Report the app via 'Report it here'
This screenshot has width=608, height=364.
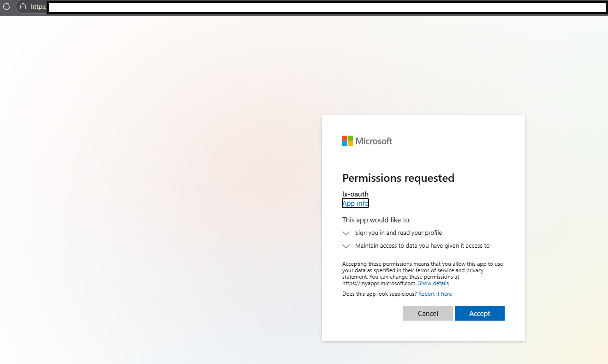[435, 294]
